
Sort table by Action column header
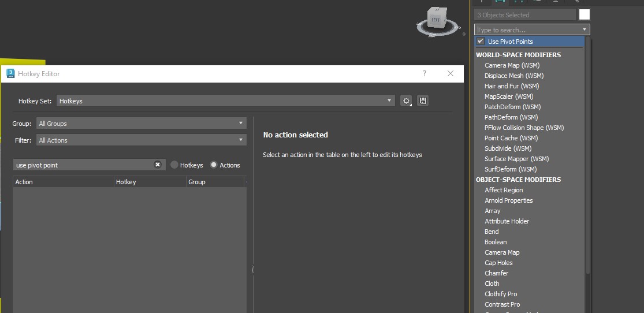(64, 182)
